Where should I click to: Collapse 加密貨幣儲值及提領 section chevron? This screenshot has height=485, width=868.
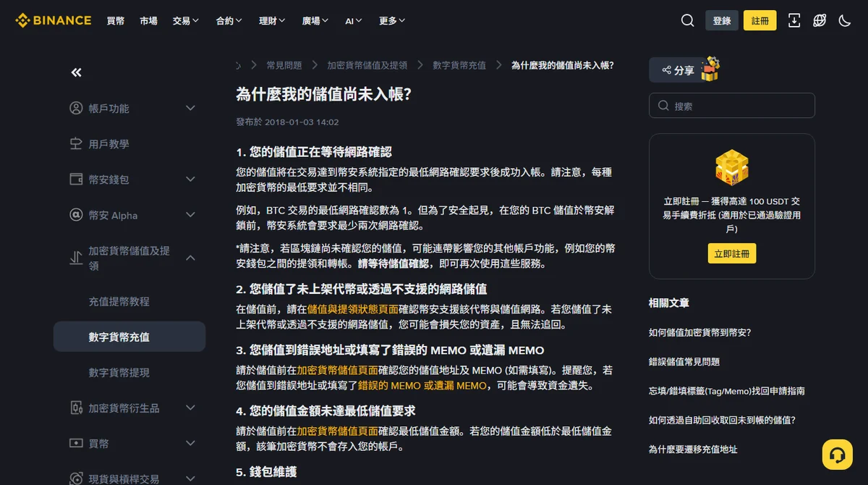tap(190, 258)
